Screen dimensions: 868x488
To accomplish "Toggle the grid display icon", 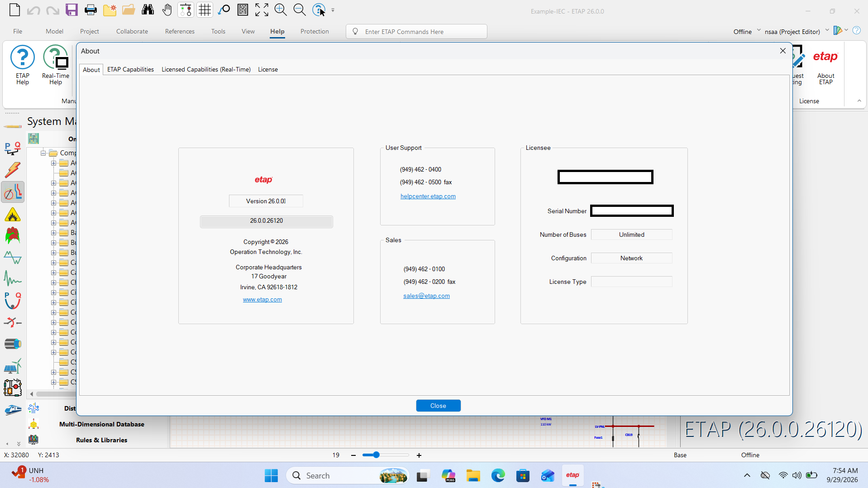I will (x=205, y=10).
